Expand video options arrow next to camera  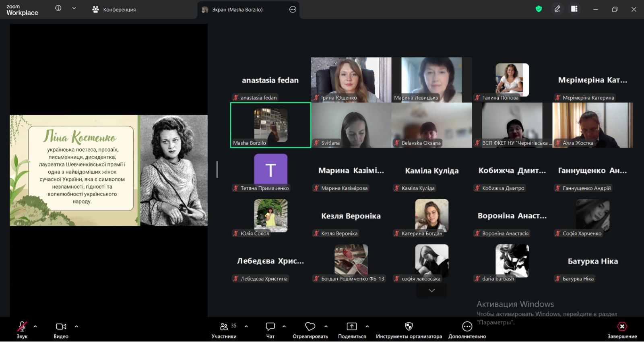(x=76, y=326)
